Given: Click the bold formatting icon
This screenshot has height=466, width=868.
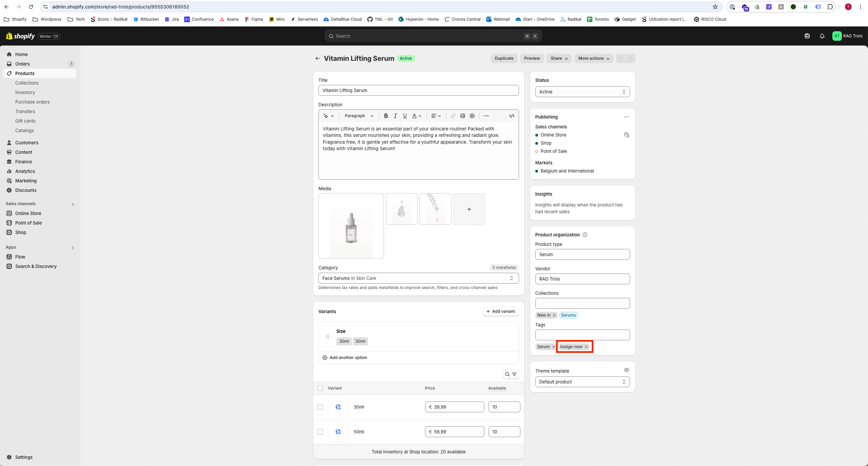Looking at the screenshot, I should coord(386,116).
